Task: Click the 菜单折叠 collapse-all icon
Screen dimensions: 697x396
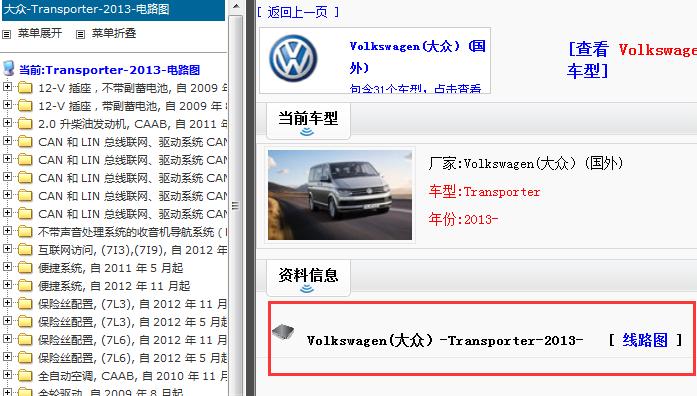Action: (80, 34)
